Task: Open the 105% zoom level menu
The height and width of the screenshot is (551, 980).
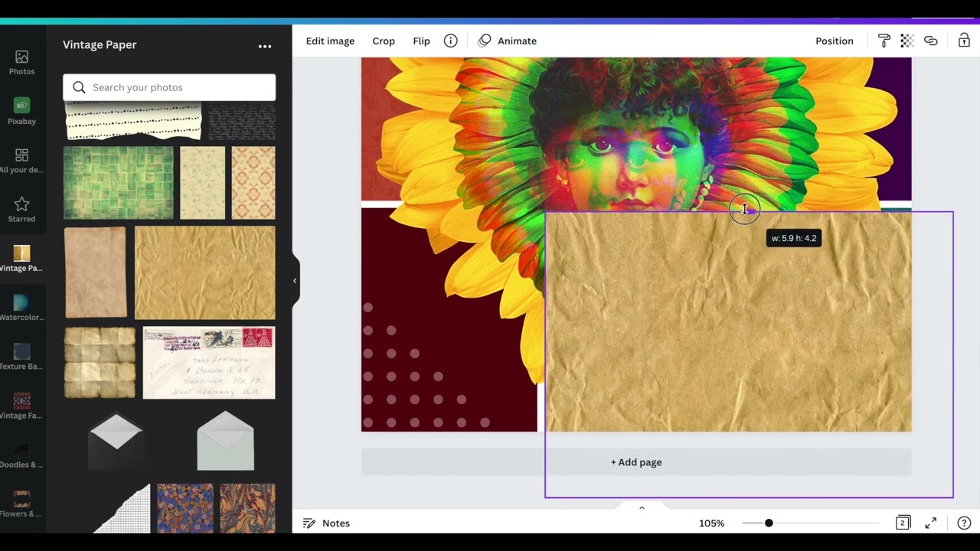Action: [x=711, y=523]
